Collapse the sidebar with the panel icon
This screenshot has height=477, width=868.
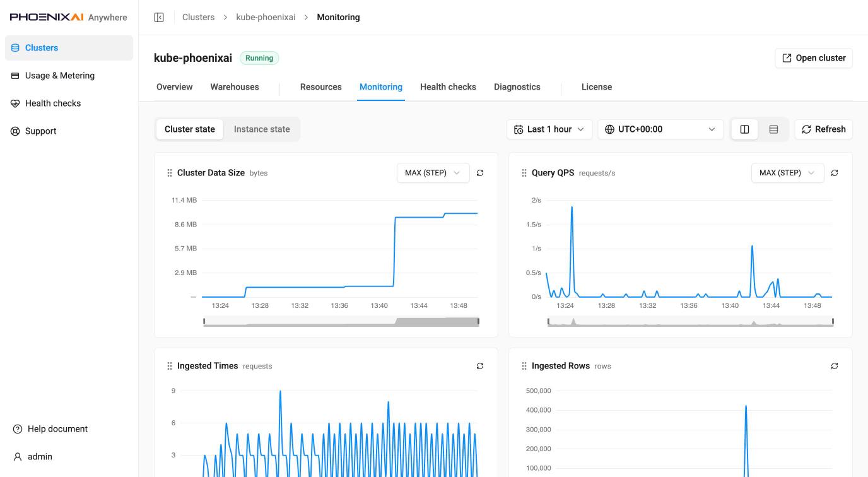[x=159, y=17]
